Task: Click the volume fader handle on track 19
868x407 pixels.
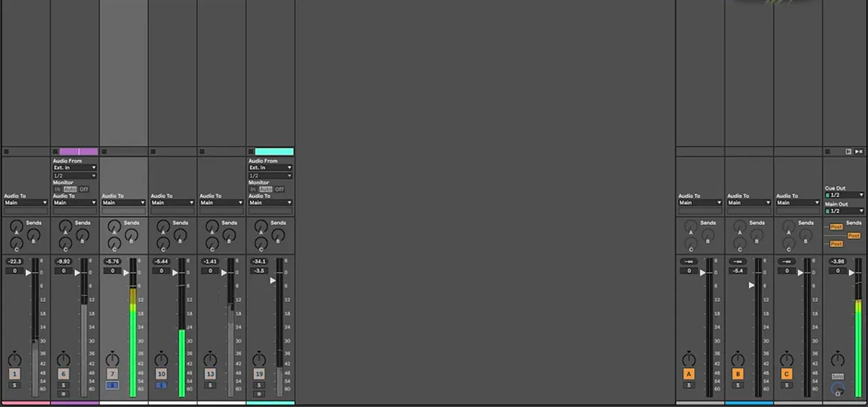Action: pos(273,280)
